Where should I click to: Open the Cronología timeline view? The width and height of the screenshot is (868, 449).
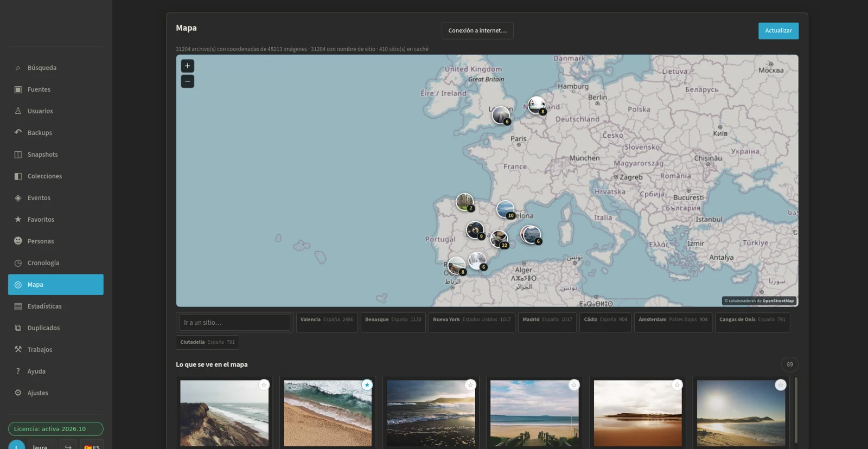click(56, 263)
